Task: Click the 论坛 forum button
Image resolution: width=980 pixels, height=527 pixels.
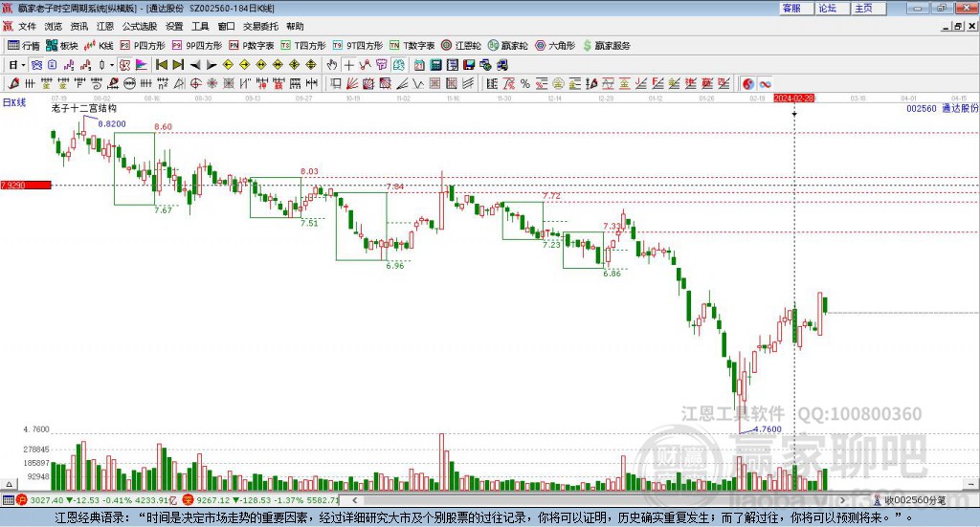Action: [x=833, y=8]
